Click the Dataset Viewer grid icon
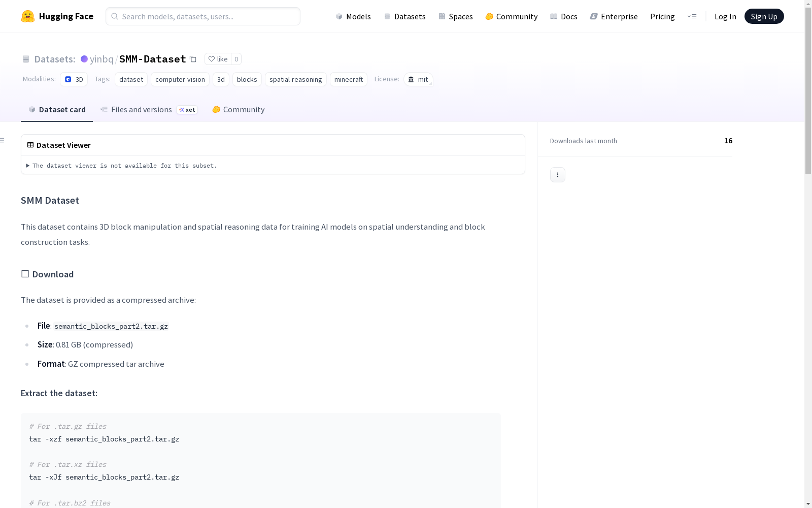The width and height of the screenshot is (812, 508). tap(30, 145)
